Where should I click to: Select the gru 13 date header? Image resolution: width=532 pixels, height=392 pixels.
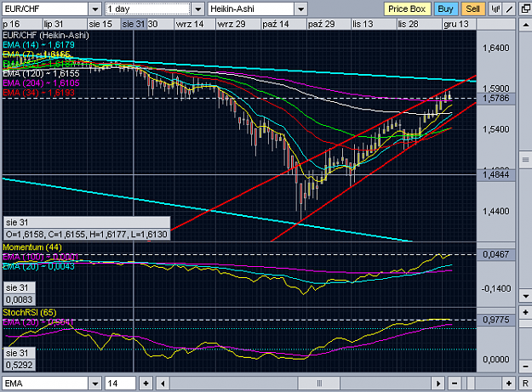[456, 24]
